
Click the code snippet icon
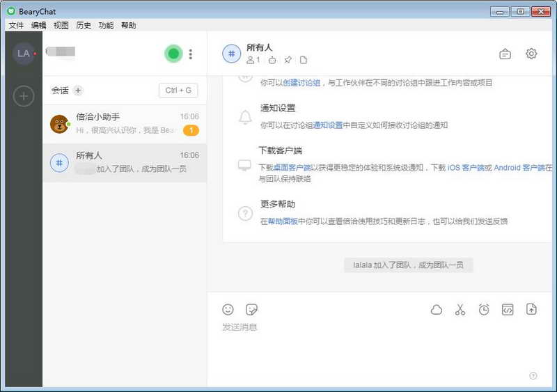tap(508, 310)
